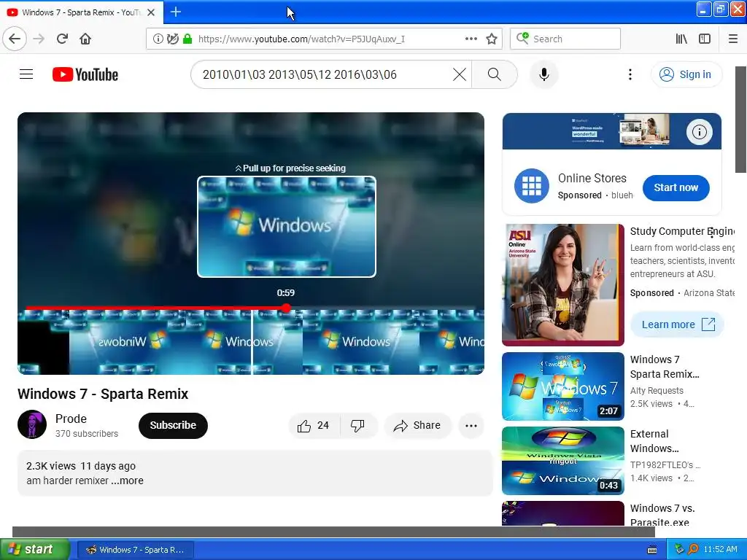Click the Study Computer Engineering ad title
The width and height of the screenshot is (747, 560).
tap(682, 231)
